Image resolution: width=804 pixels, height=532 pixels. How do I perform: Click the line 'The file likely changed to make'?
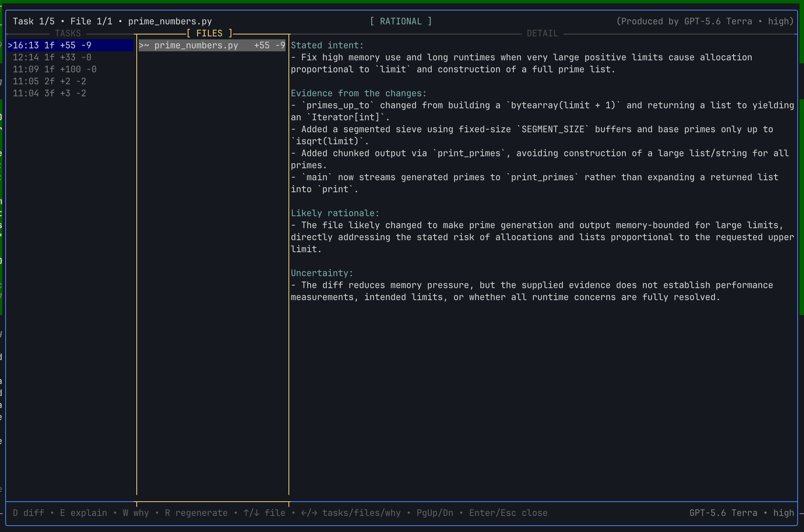pyautogui.click(x=537, y=225)
